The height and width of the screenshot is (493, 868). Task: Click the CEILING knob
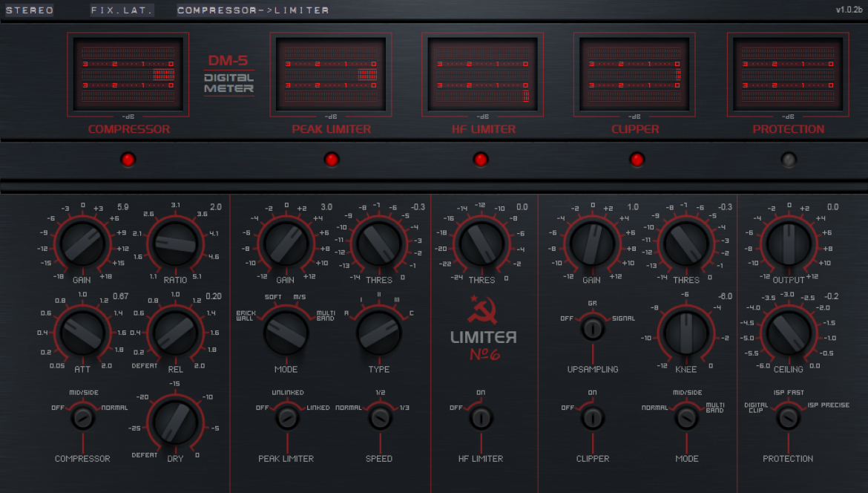[x=789, y=333]
